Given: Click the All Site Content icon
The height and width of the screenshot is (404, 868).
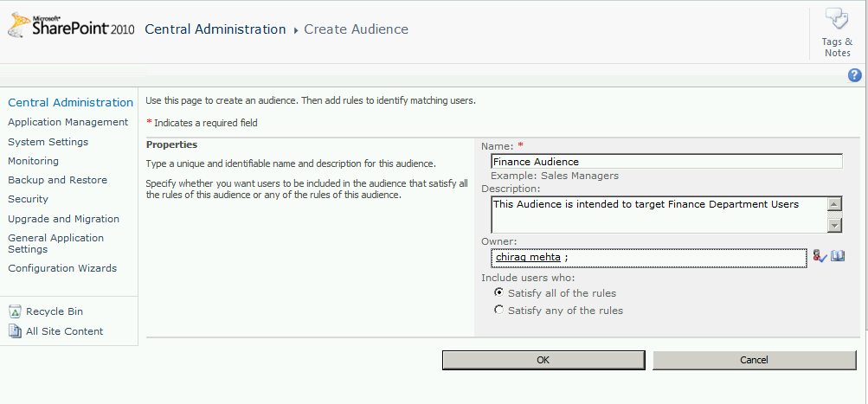Looking at the screenshot, I should click(15, 331).
